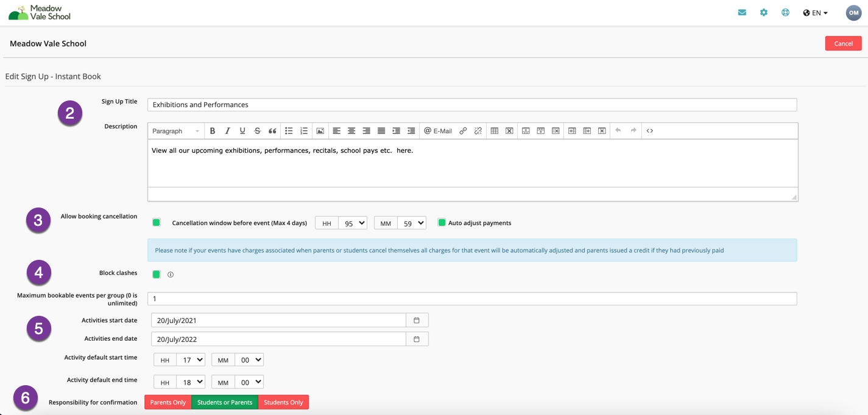Open settings with the gear icon
Image resolution: width=868 pixels, height=415 pixels.
click(x=764, y=12)
